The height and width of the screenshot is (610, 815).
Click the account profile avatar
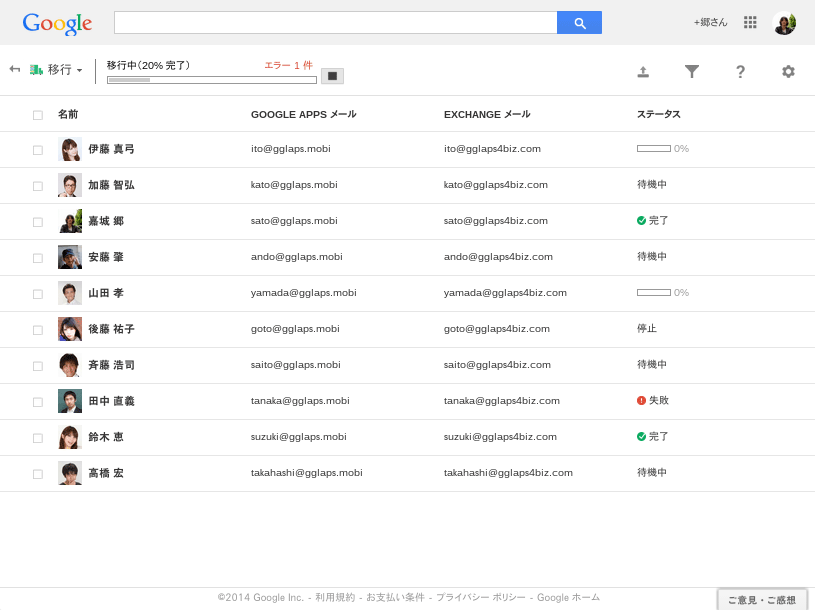(784, 23)
